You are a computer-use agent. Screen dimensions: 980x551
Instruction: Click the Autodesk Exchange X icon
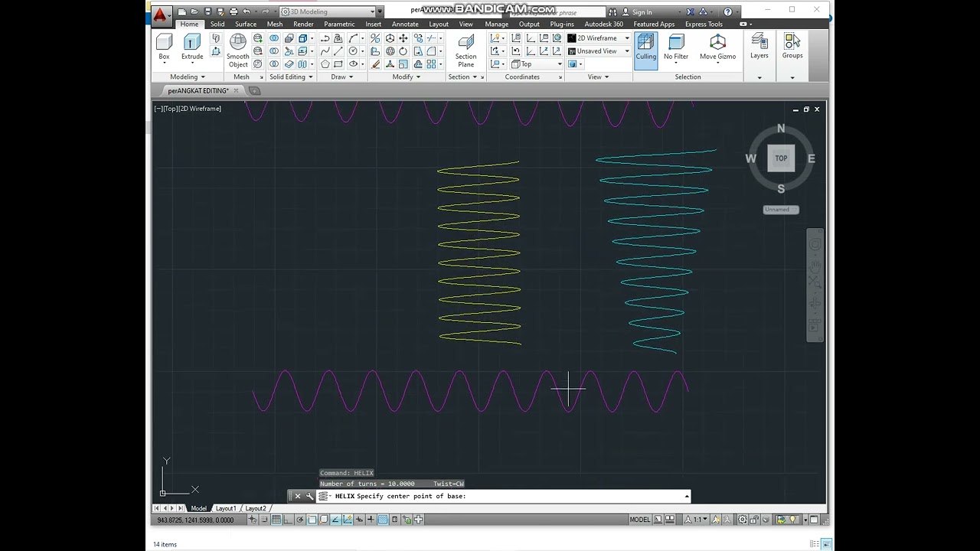pyautogui.click(x=690, y=11)
